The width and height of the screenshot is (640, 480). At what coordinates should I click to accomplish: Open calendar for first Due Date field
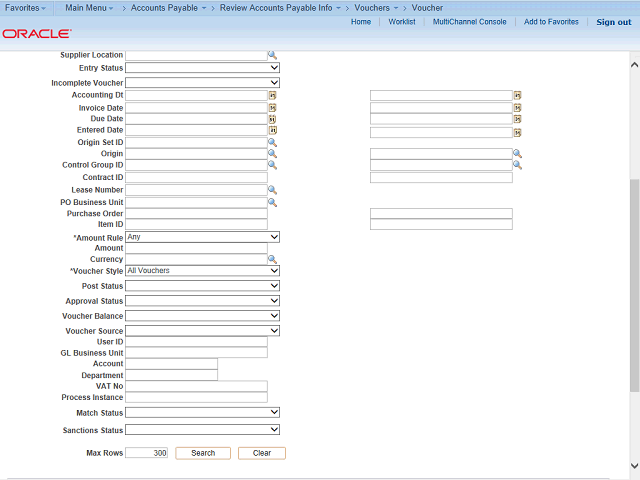point(272,119)
